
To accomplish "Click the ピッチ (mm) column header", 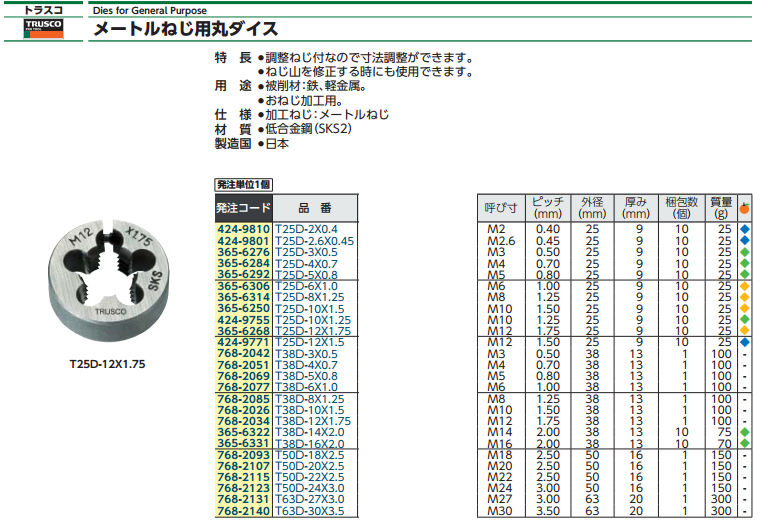I will 548,208.
